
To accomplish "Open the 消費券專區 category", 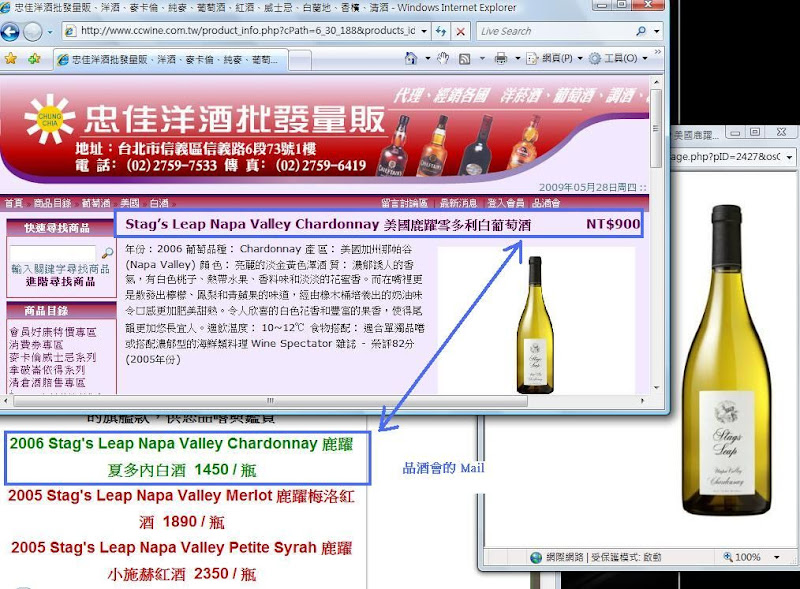I will [36, 345].
